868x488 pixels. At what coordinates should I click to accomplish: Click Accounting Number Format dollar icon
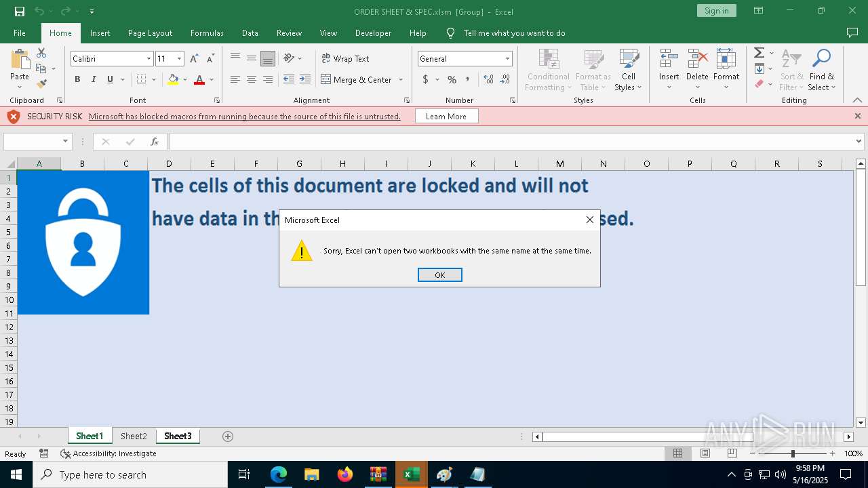426,79
